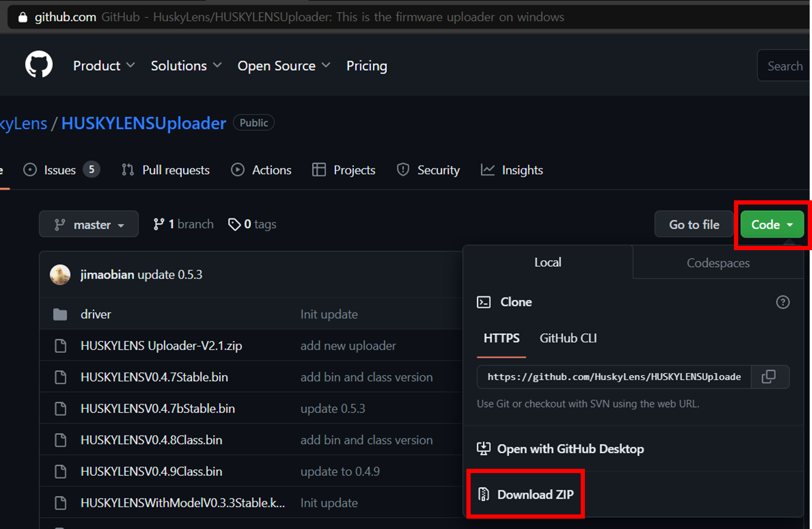Expand the Solutions menu

click(x=186, y=66)
